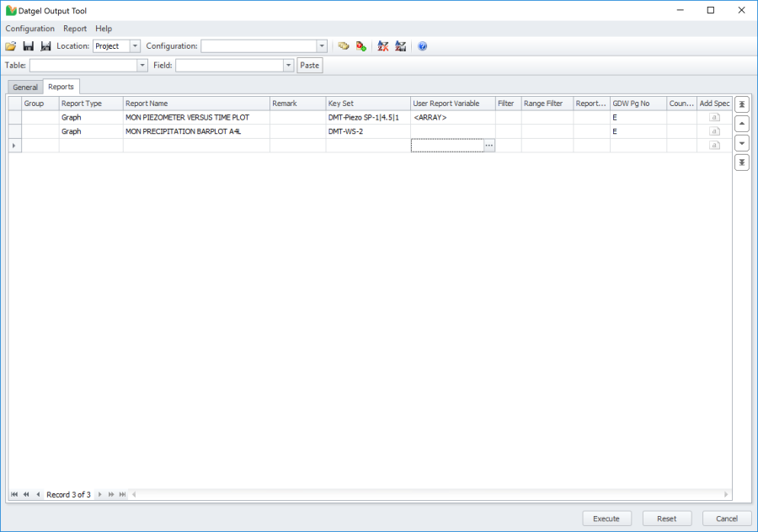Image resolution: width=758 pixels, height=532 pixels.
Task: Expand the Field dropdown list
Action: (x=289, y=65)
